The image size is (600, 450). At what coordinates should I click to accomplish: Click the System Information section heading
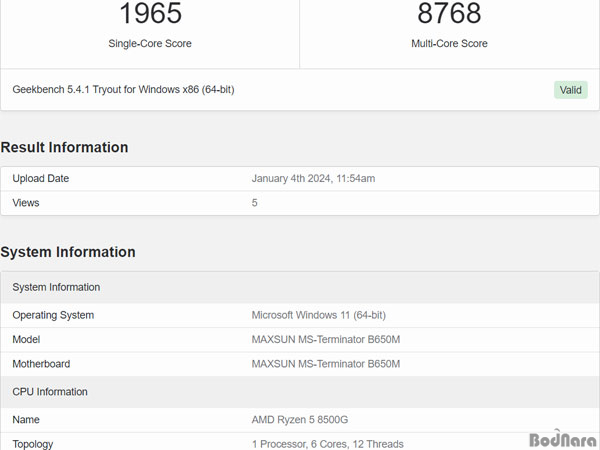click(68, 252)
